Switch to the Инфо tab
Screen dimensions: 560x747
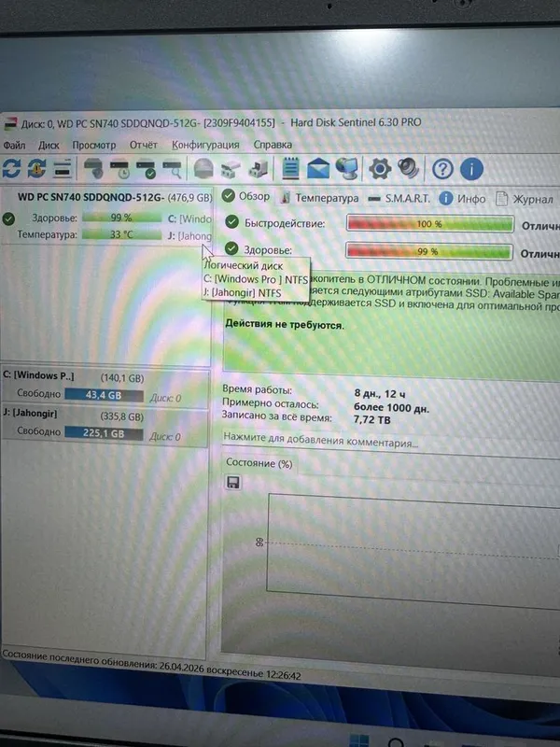[462, 199]
